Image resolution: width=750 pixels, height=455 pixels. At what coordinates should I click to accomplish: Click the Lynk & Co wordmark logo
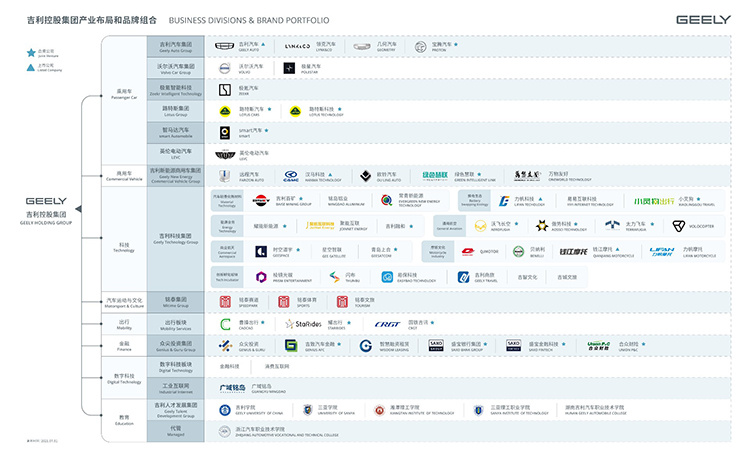coord(297,46)
